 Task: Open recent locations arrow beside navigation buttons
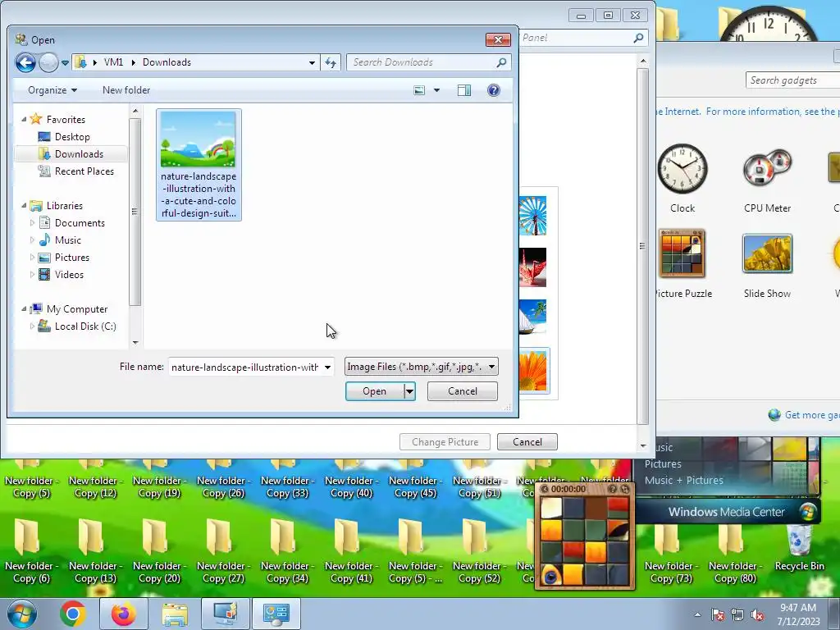pos(65,63)
